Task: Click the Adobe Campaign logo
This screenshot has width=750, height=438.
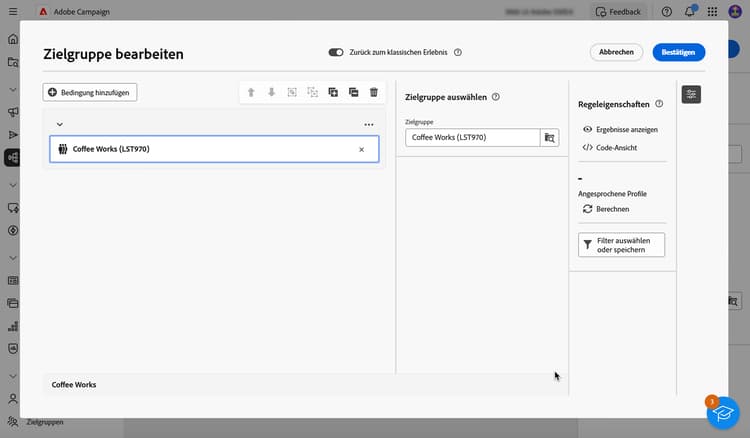Action: 43,11
